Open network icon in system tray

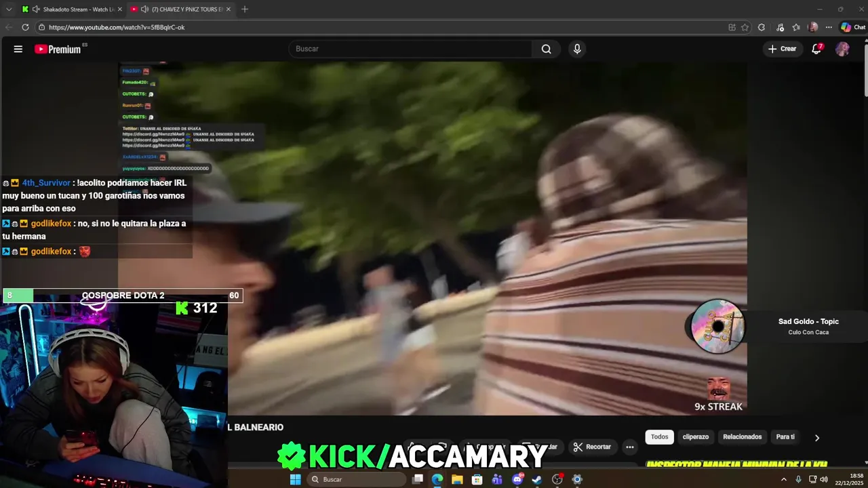click(812, 479)
